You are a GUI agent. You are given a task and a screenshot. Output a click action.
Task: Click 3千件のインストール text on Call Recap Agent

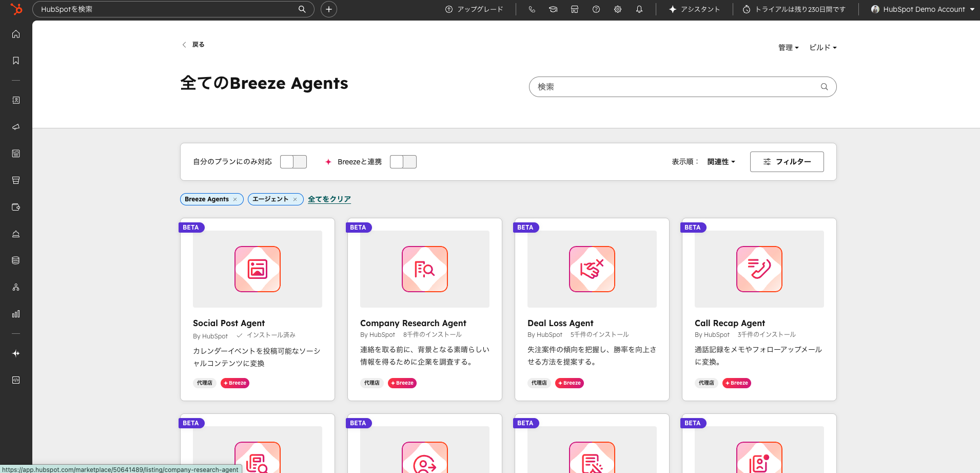[x=767, y=335]
